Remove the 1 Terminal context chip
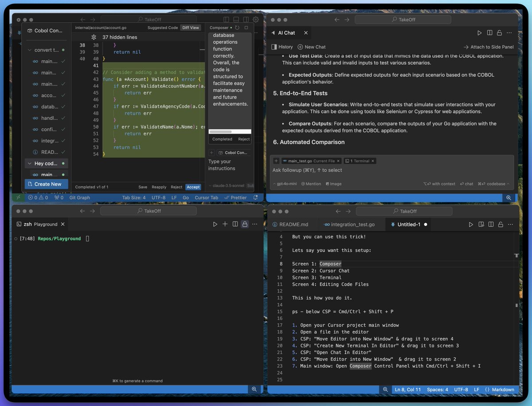Viewport: 532px width, 406px height. coord(373,161)
